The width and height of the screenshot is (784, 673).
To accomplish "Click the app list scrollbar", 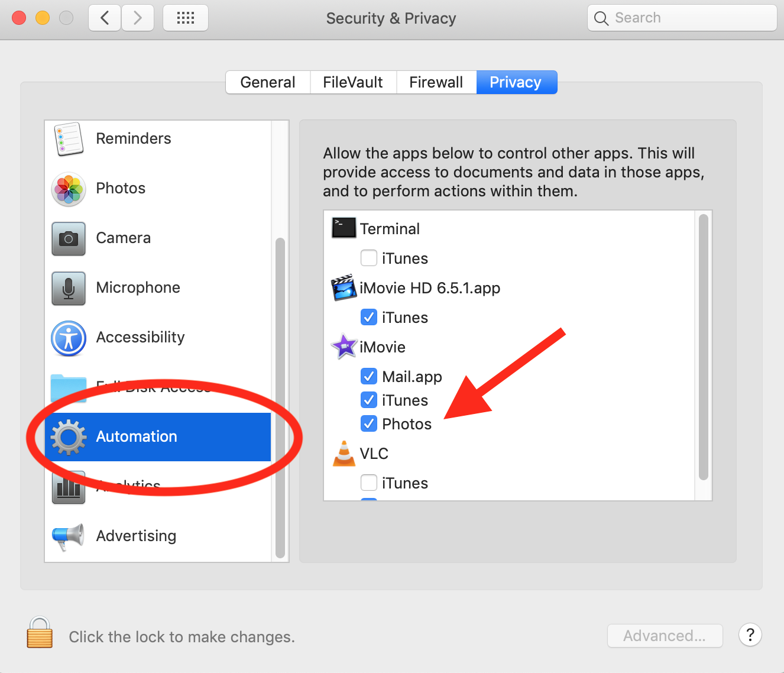I will 704,347.
